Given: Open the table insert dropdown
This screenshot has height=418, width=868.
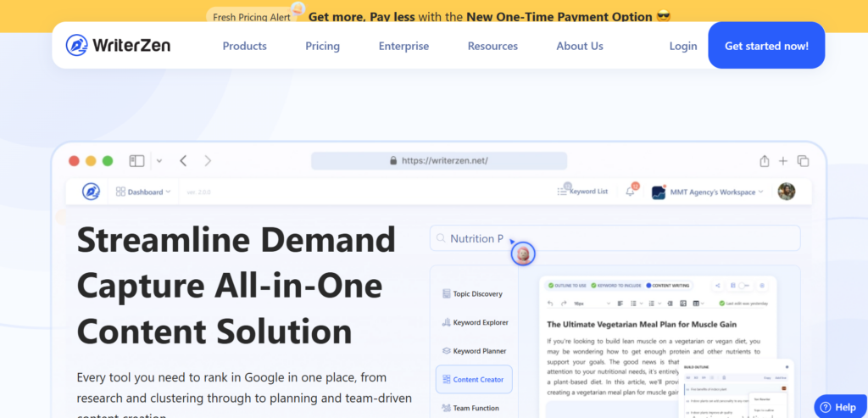Looking at the screenshot, I should (x=698, y=304).
